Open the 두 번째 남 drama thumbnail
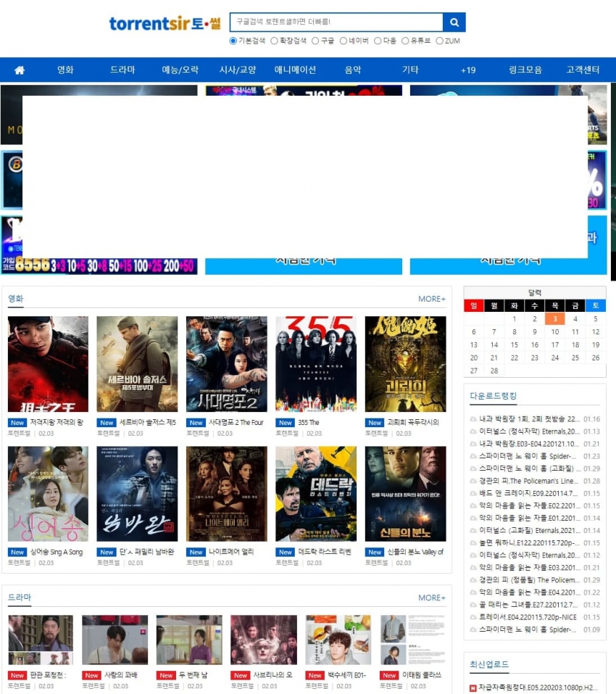 pyautogui.click(x=189, y=640)
